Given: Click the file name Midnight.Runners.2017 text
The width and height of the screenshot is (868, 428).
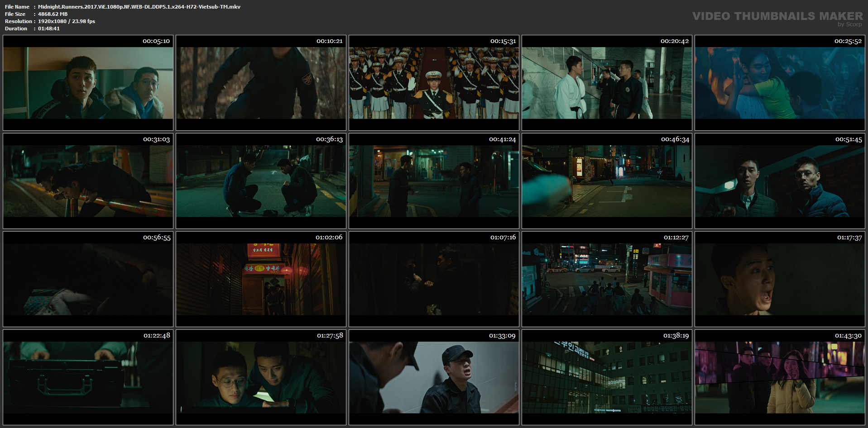Looking at the screenshot, I should point(139,7).
